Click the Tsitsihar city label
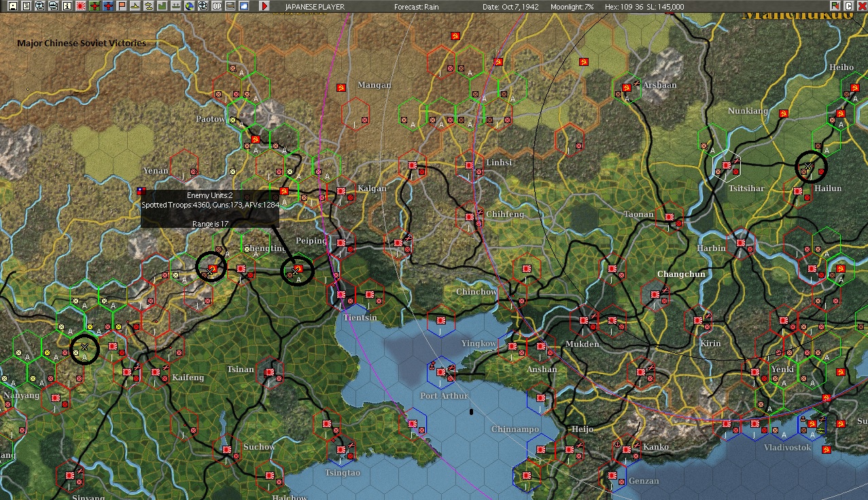Image resolution: width=868 pixels, height=500 pixels. tap(746, 188)
